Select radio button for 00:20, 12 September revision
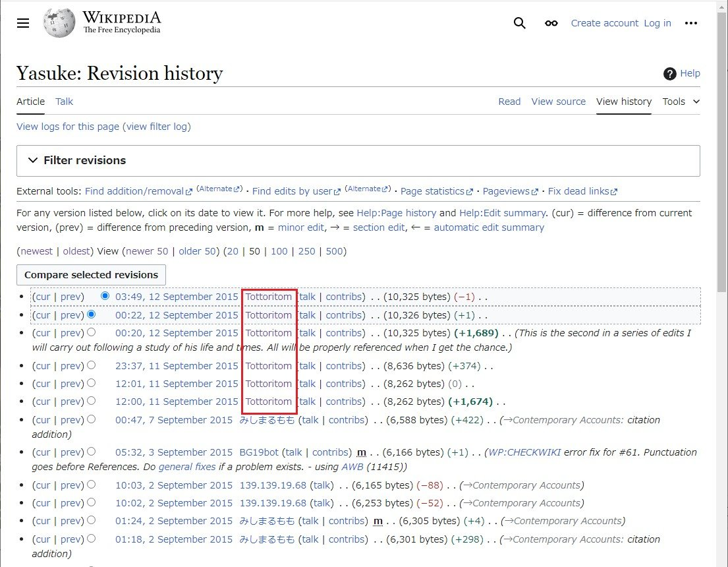Screen dimensions: 728x567 click(91, 332)
